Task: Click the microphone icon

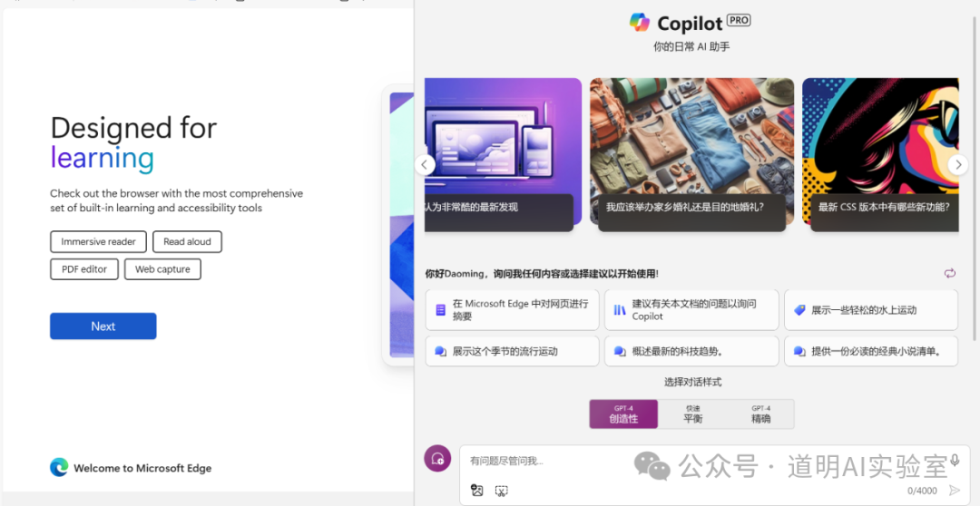Action: coord(955,461)
